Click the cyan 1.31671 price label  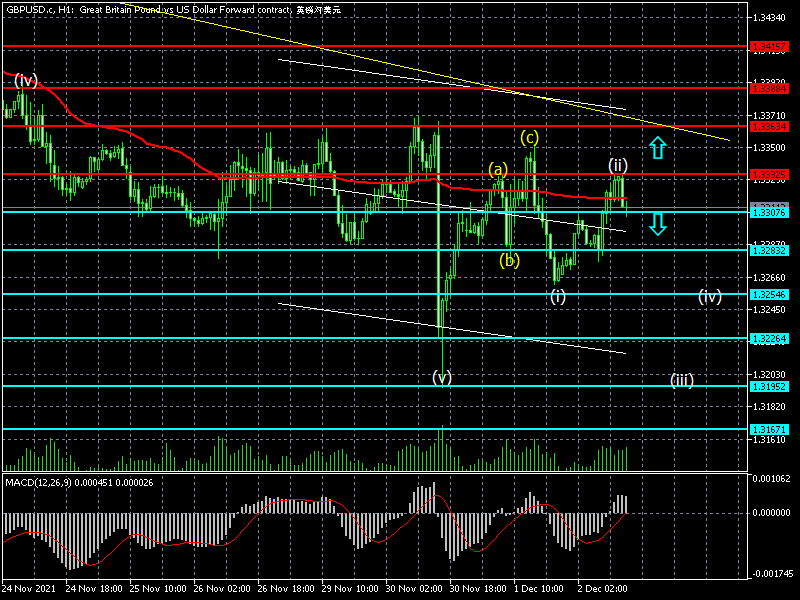tap(769, 430)
